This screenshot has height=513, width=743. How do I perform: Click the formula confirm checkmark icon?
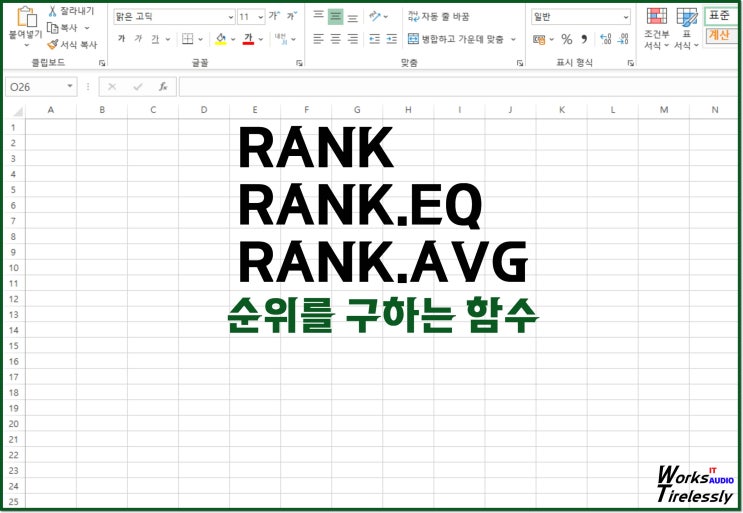138,87
